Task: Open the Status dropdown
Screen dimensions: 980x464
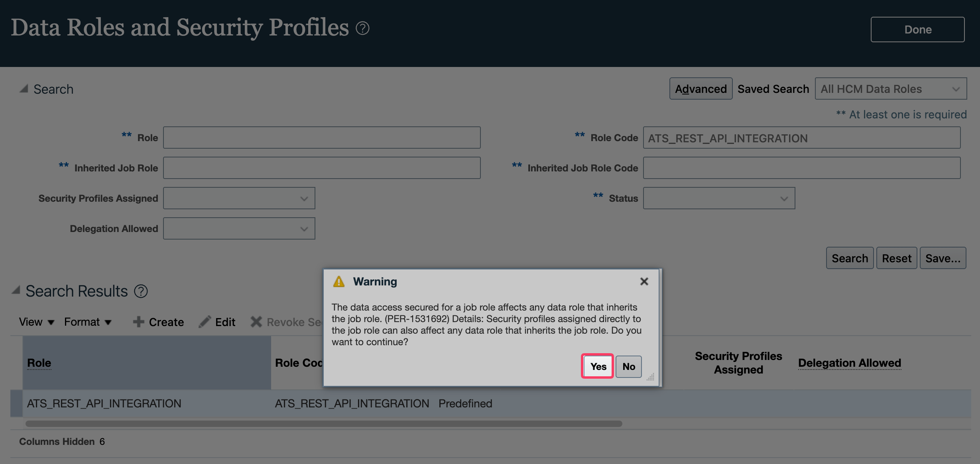Action: [719, 198]
